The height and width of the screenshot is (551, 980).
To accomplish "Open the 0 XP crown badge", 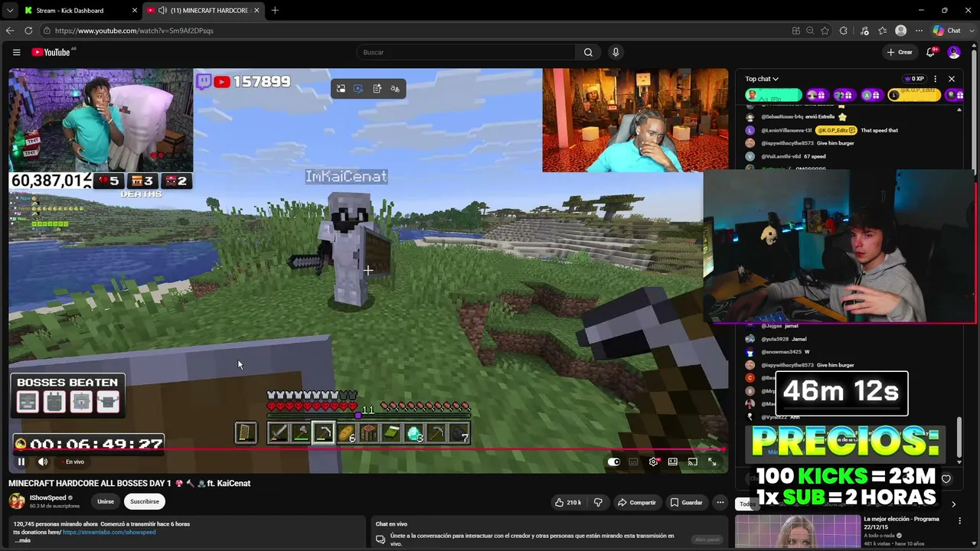I will (x=914, y=79).
